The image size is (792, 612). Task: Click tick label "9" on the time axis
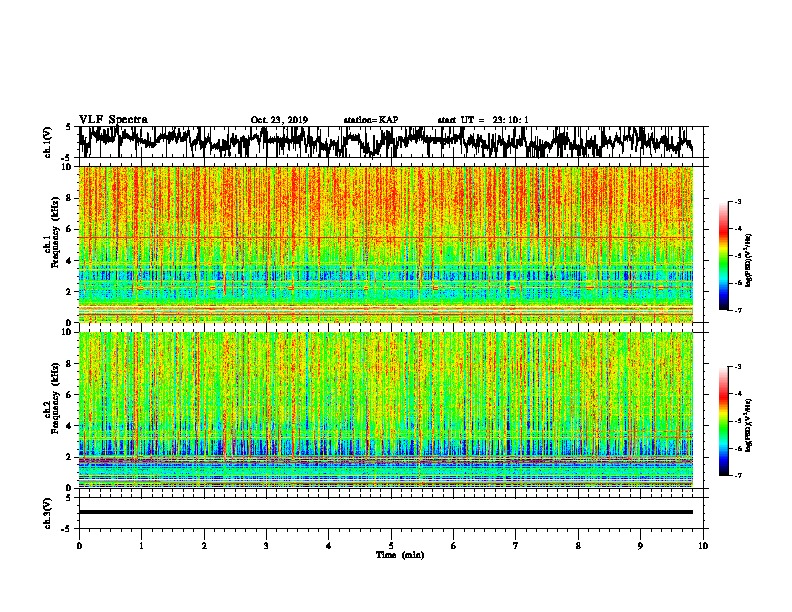click(x=640, y=546)
